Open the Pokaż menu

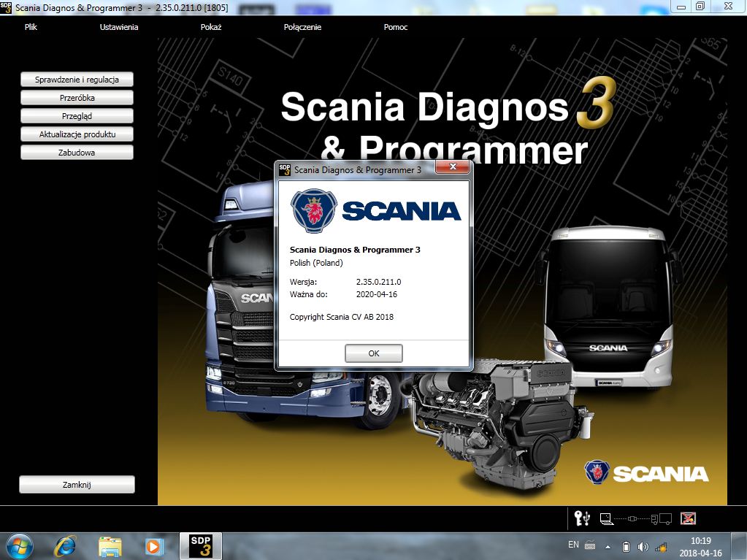tap(211, 27)
